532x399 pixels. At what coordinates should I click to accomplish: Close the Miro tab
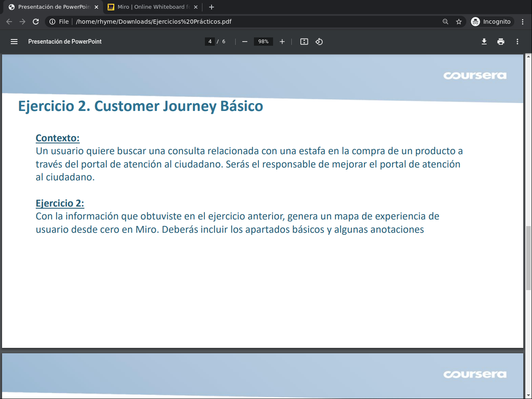tap(196, 7)
